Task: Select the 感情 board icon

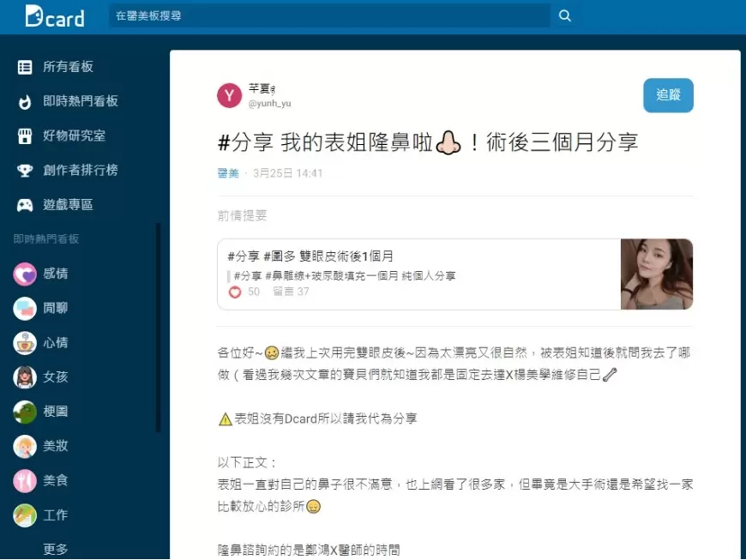Action: coord(25,274)
